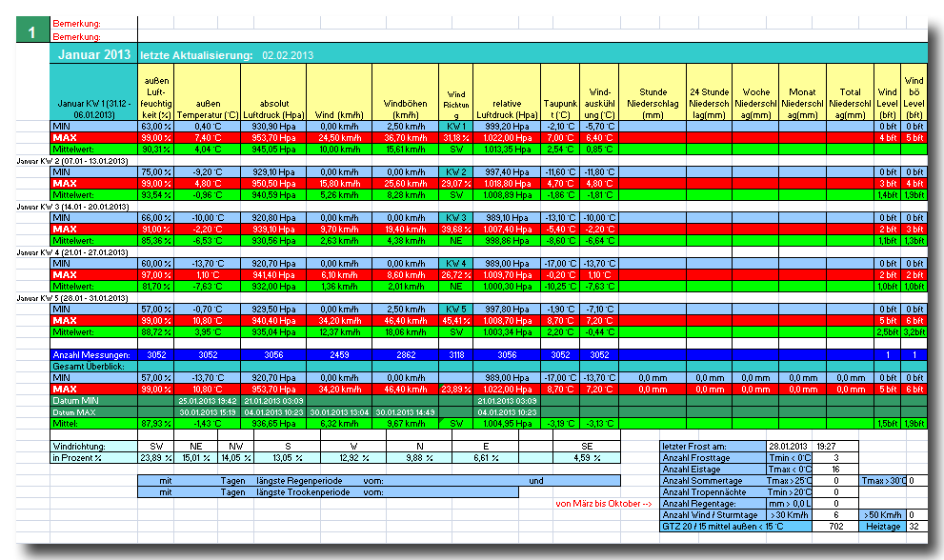Select the '936,65 Hpa' overall mean cell
The width and height of the screenshot is (944, 560).
(x=274, y=424)
